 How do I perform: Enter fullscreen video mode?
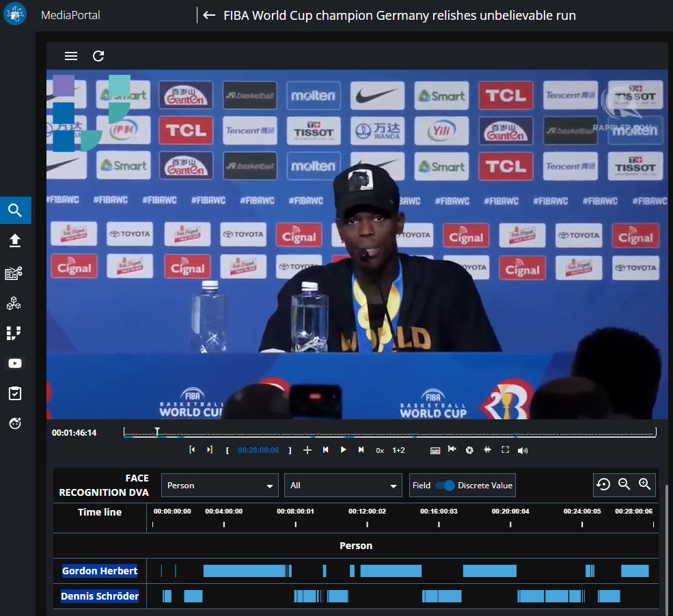(505, 449)
